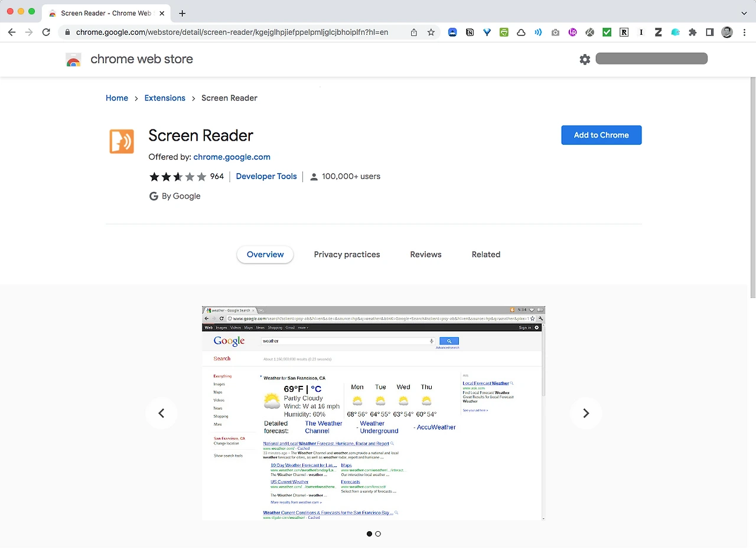756x559 pixels.
Task: Reload the page with the refresh icon
Action: (46, 32)
